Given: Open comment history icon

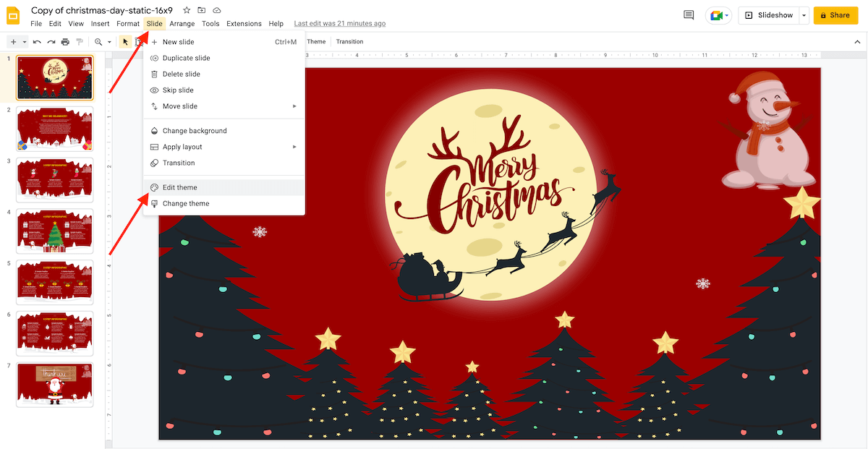Looking at the screenshot, I should (x=689, y=15).
